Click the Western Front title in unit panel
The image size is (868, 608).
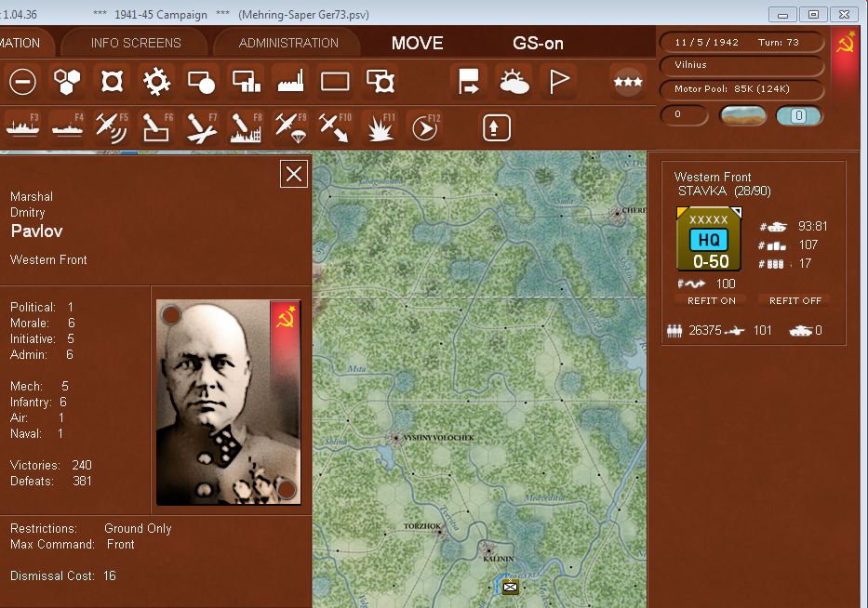(x=713, y=177)
